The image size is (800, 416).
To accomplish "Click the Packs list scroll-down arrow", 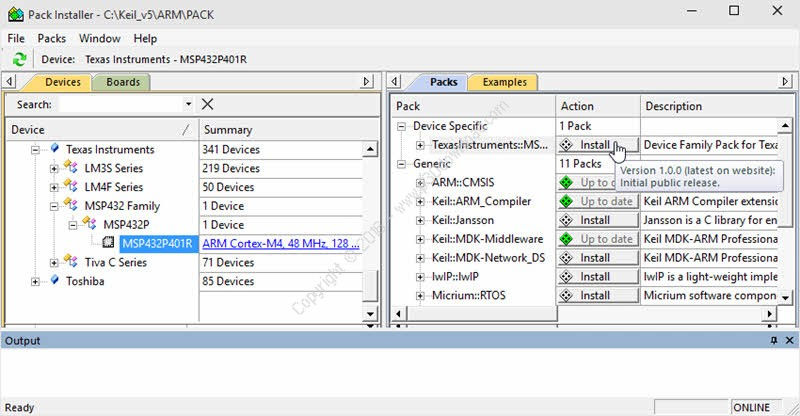I will (785, 297).
